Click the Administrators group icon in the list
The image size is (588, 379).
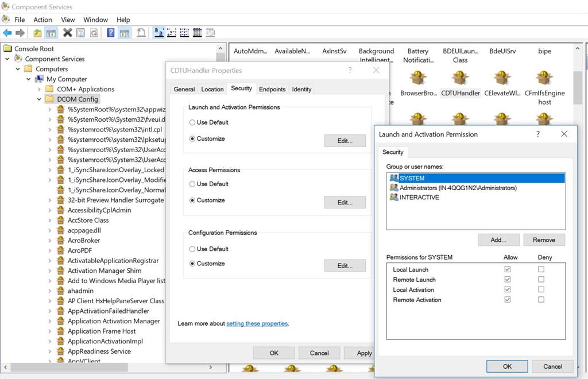click(x=394, y=187)
